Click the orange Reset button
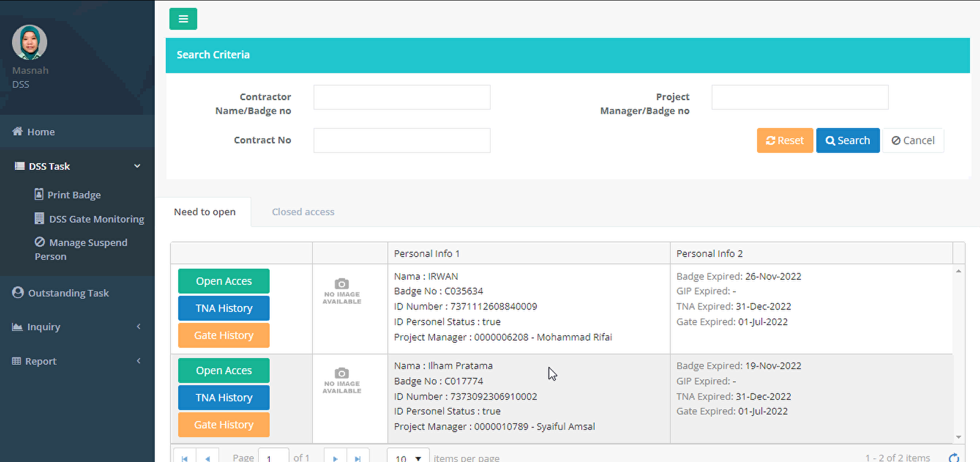The height and width of the screenshot is (462, 980). [785, 140]
